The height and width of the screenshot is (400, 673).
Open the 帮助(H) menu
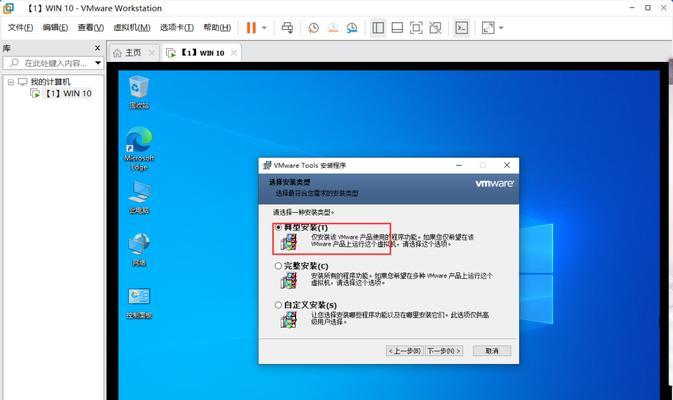pos(217,27)
